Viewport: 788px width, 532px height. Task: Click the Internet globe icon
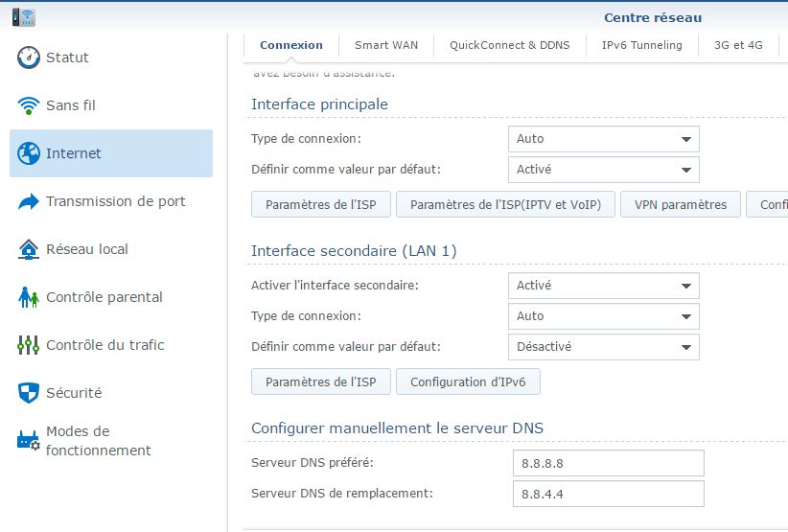click(29, 153)
